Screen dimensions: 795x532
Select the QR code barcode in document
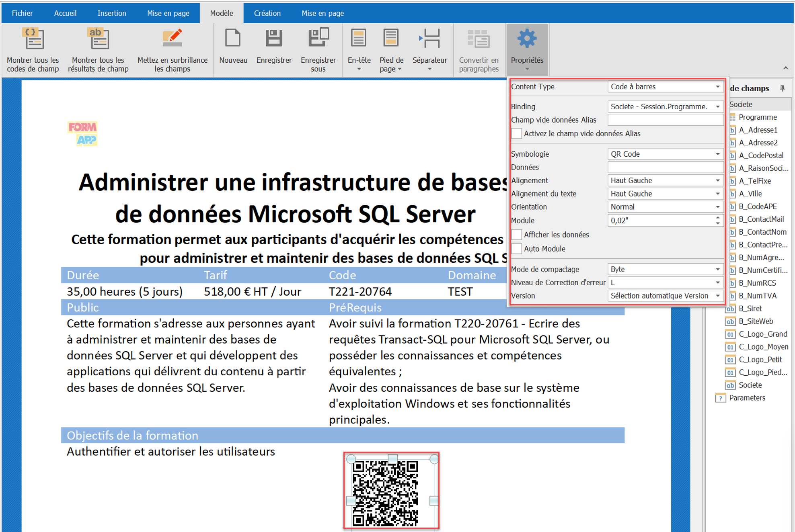click(386, 493)
